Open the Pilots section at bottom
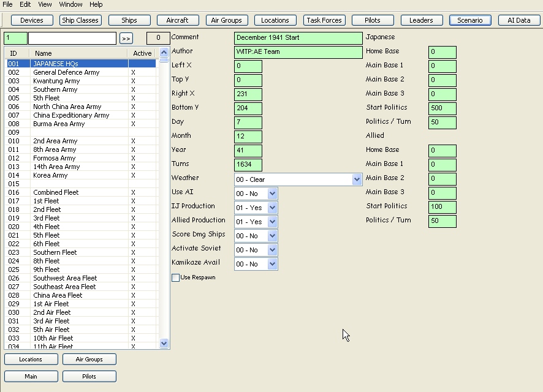Screen dimensions: 543x392 coord(89,376)
